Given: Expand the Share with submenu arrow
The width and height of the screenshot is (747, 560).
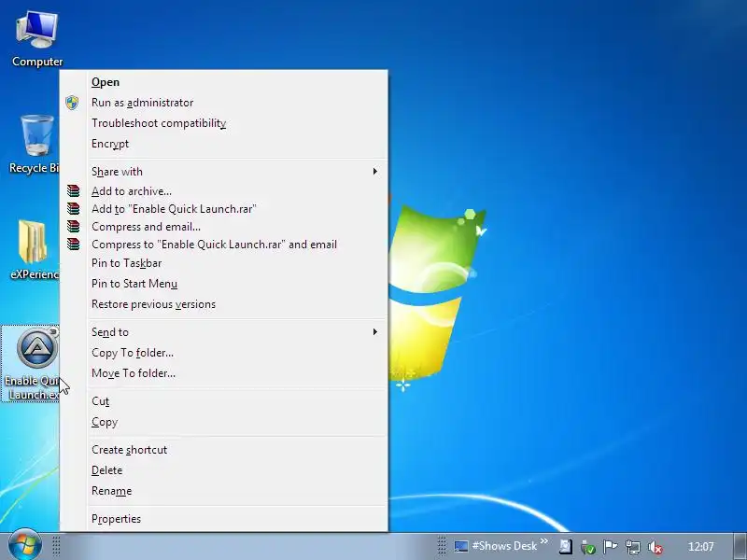Looking at the screenshot, I should click(375, 172).
